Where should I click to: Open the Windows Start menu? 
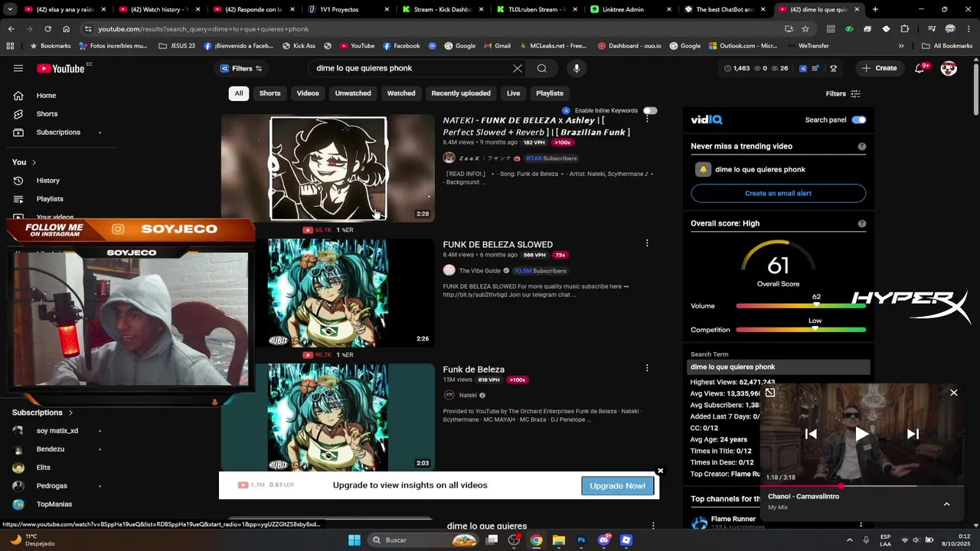[x=354, y=540]
